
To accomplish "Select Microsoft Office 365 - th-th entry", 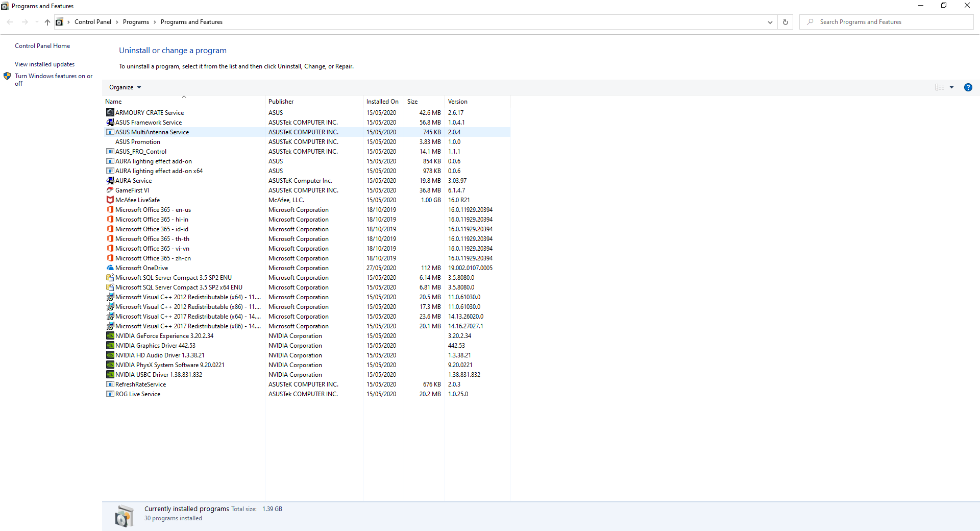I will [x=307, y=238].
